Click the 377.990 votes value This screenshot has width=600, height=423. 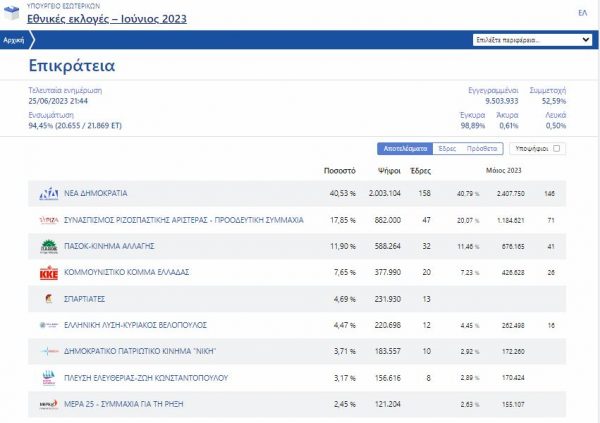pos(388,272)
